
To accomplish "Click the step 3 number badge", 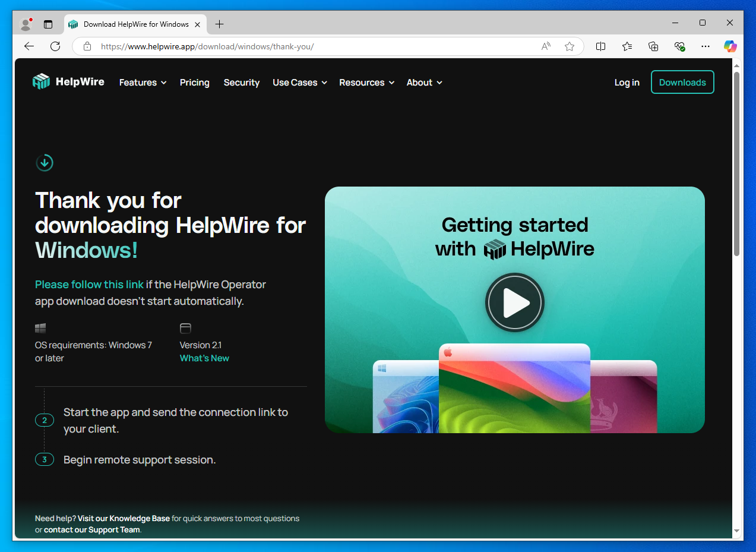I will click(45, 460).
